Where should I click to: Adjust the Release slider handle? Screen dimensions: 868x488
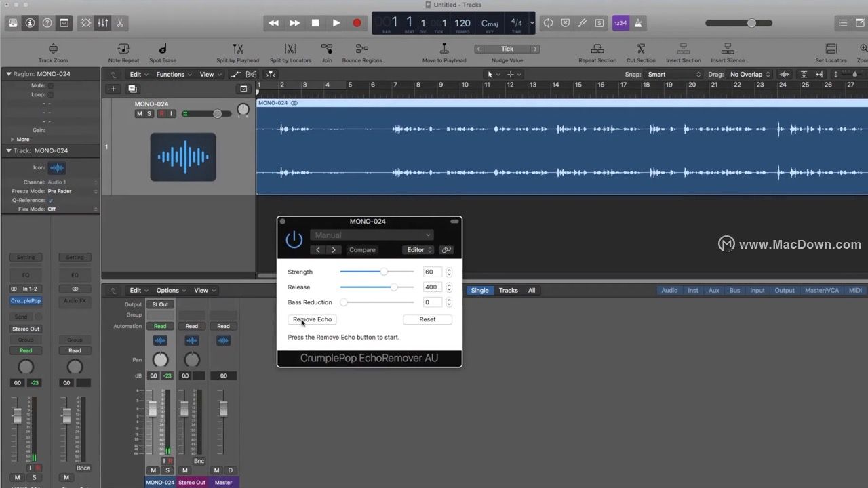click(394, 287)
